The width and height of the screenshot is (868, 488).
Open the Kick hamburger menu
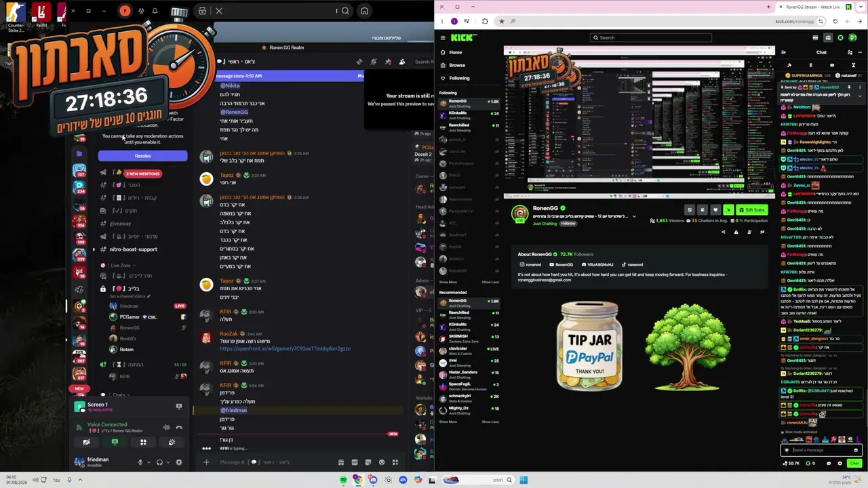pos(443,38)
